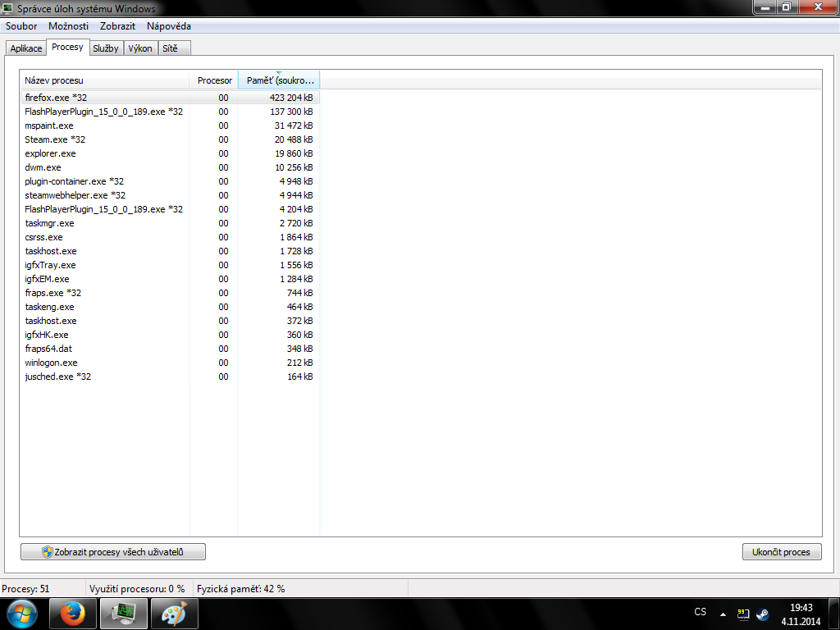Open the Windows Start button
Screen dimensions: 840x630
22,614
